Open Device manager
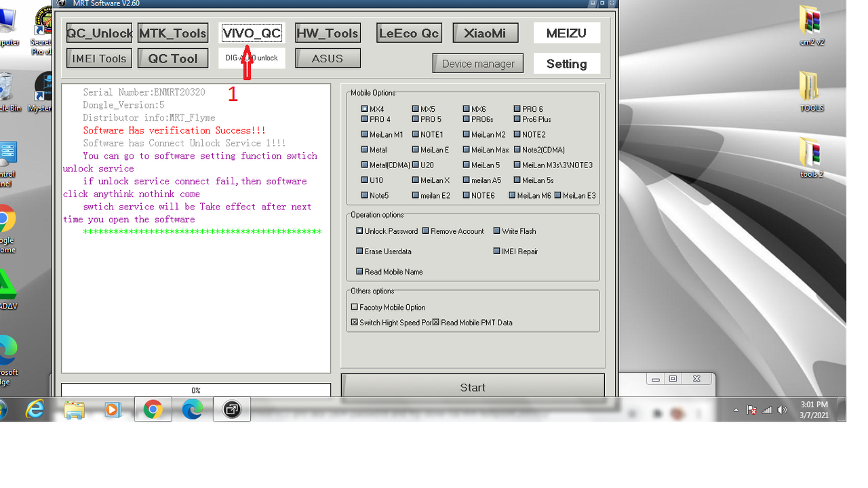 (478, 64)
